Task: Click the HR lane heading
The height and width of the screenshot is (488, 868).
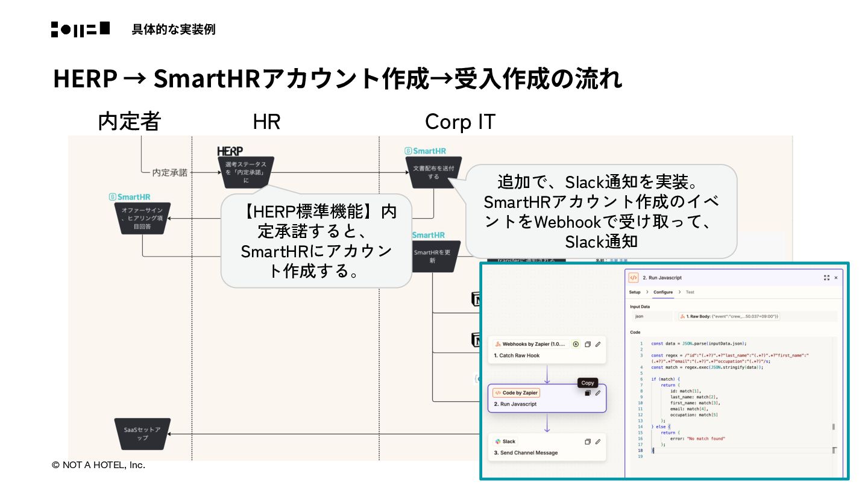Action: pos(266,122)
